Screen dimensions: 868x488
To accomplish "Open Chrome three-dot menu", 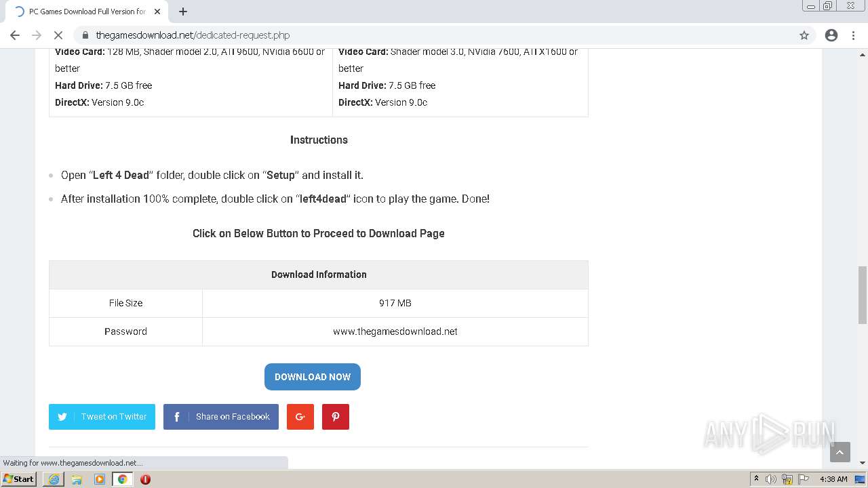I will click(853, 35).
